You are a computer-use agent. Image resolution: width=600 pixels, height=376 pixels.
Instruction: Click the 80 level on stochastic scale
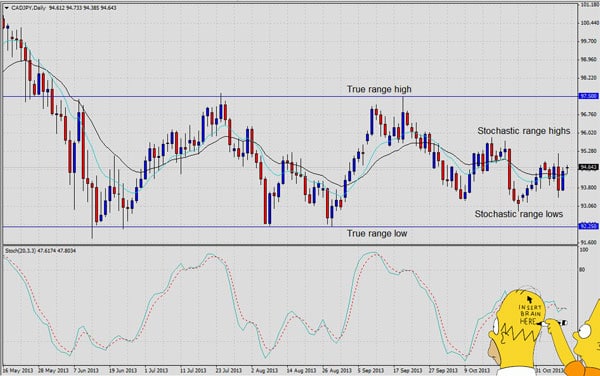point(583,270)
